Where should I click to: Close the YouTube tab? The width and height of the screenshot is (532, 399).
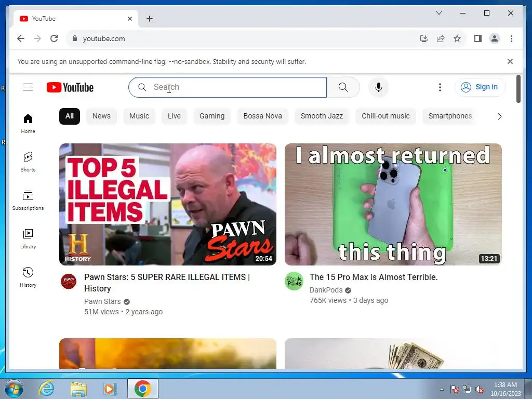point(129,19)
